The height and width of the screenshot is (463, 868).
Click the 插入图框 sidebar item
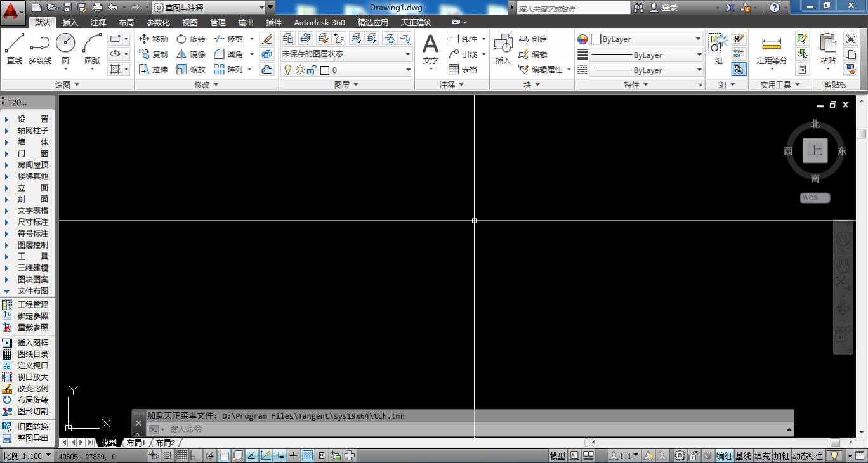25,342
